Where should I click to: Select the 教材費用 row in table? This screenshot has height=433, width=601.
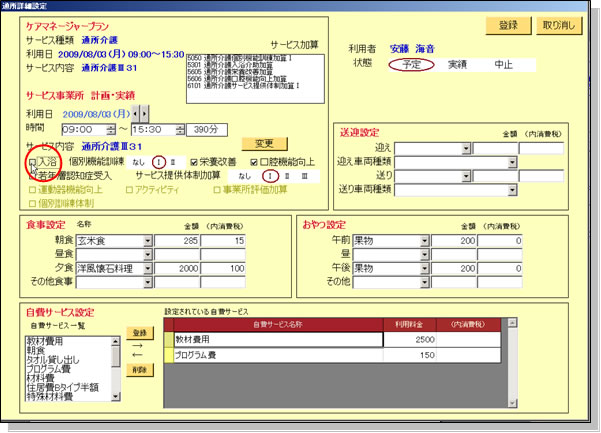click(333, 340)
